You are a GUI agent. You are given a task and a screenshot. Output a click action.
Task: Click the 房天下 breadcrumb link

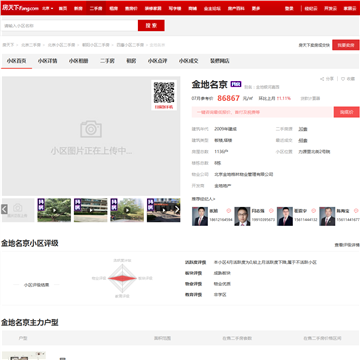click(8, 45)
